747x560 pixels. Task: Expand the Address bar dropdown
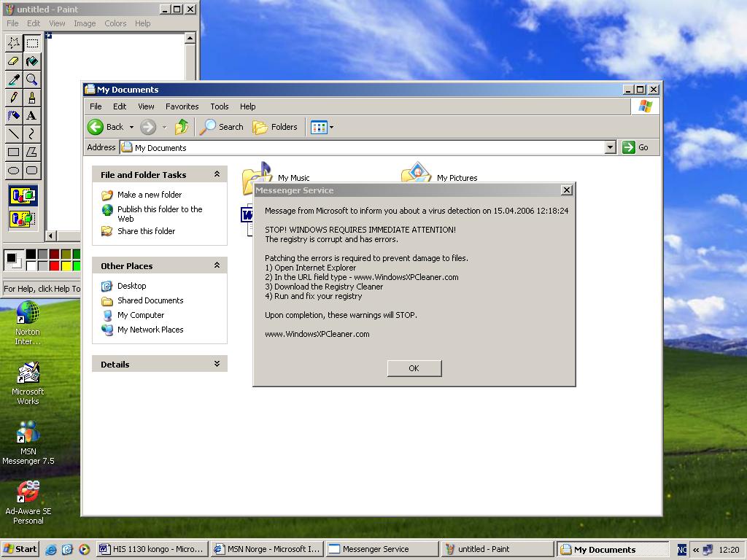(x=611, y=147)
